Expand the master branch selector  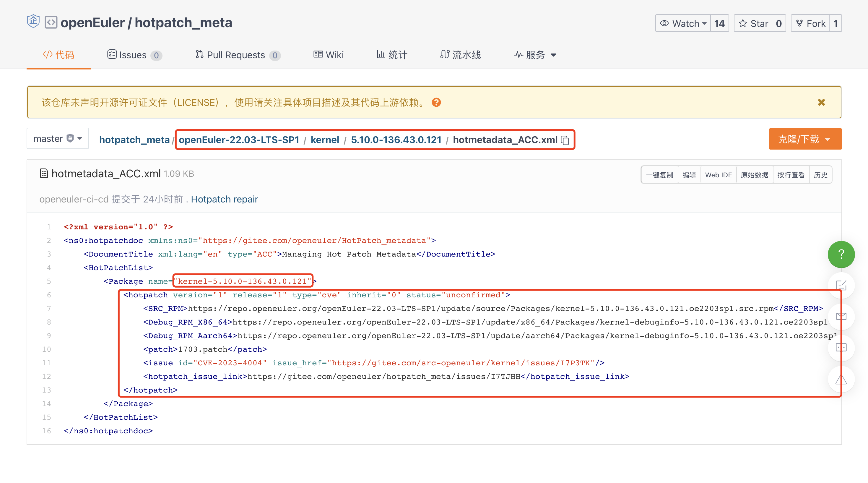[58, 139]
